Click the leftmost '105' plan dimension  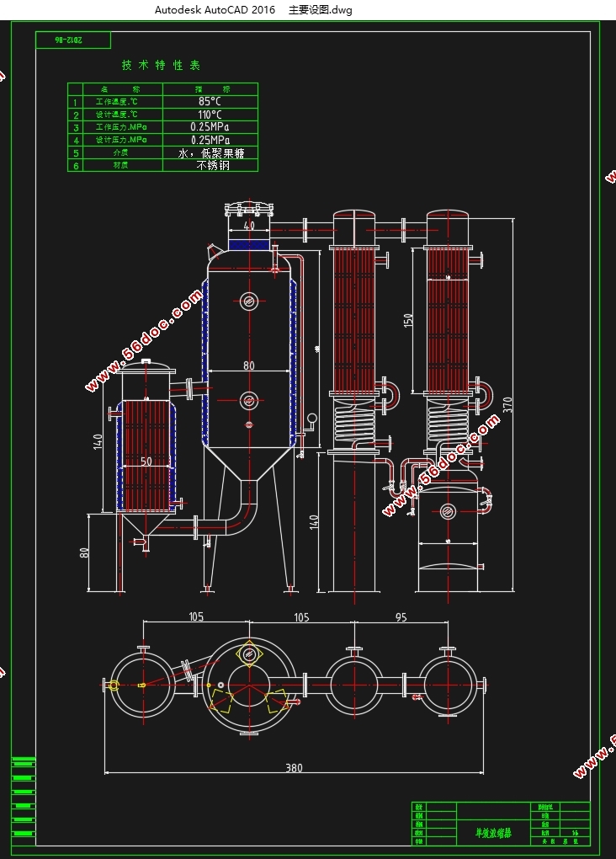pos(196,616)
